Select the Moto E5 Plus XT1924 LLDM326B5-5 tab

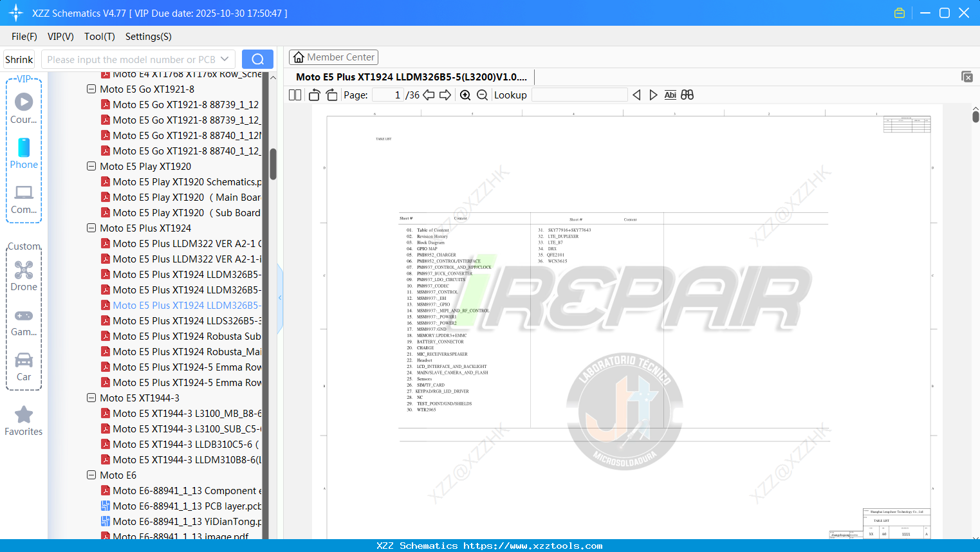[x=411, y=77]
